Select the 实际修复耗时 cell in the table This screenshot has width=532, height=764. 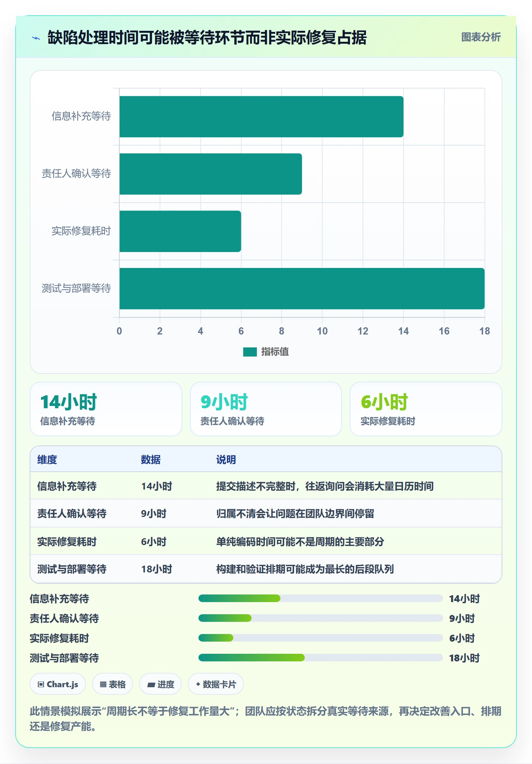(67, 542)
